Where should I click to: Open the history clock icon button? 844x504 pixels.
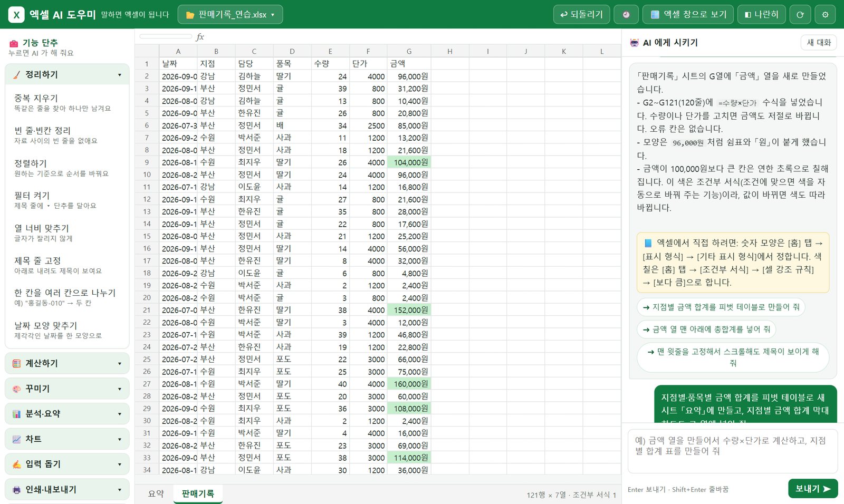click(x=626, y=14)
